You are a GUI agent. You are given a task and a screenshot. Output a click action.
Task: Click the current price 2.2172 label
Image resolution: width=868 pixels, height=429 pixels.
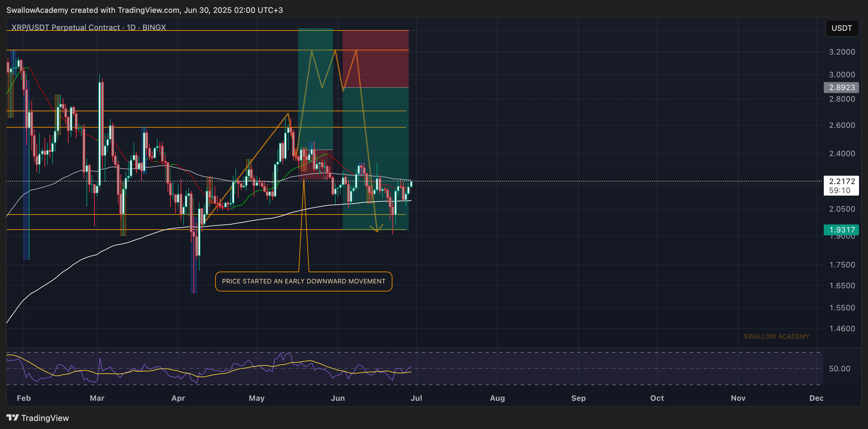[842, 181]
